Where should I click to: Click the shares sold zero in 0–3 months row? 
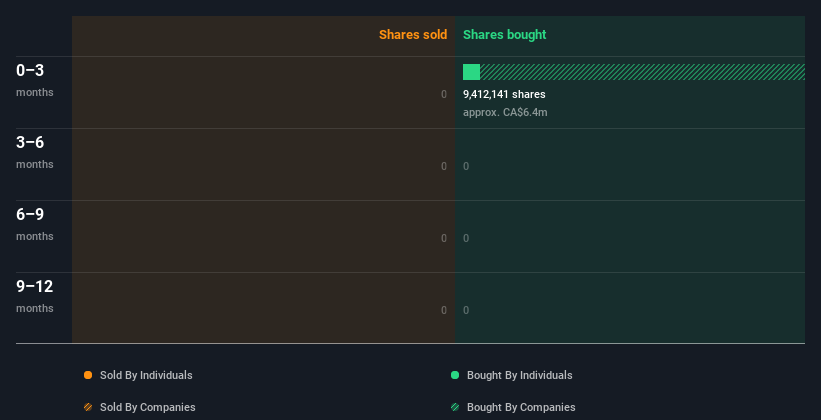point(444,94)
